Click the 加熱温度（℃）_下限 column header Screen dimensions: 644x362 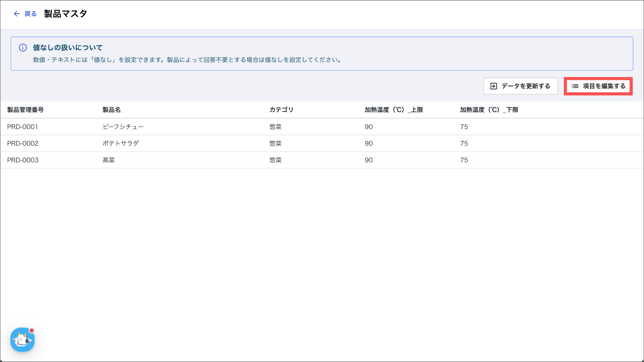[x=489, y=110]
